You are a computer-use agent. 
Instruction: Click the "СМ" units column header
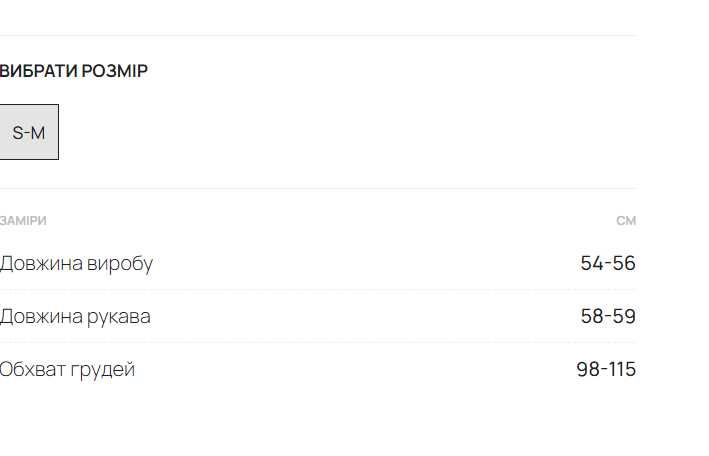click(626, 221)
